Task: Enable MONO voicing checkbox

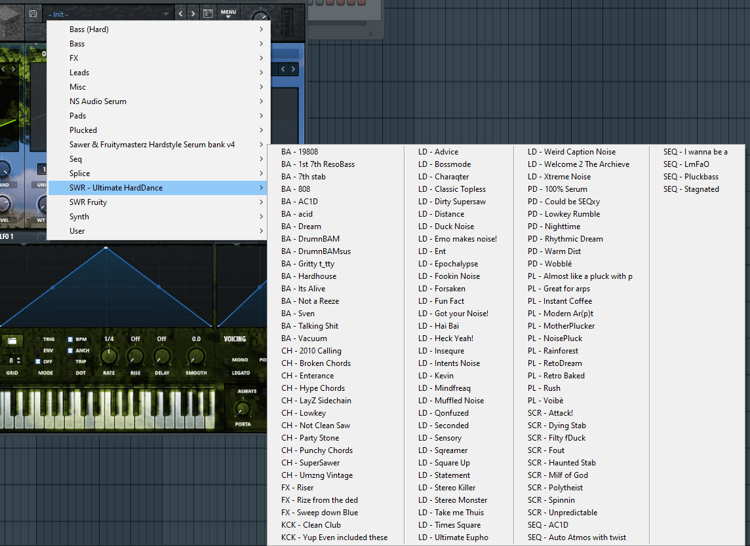Action: [x=227, y=360]
